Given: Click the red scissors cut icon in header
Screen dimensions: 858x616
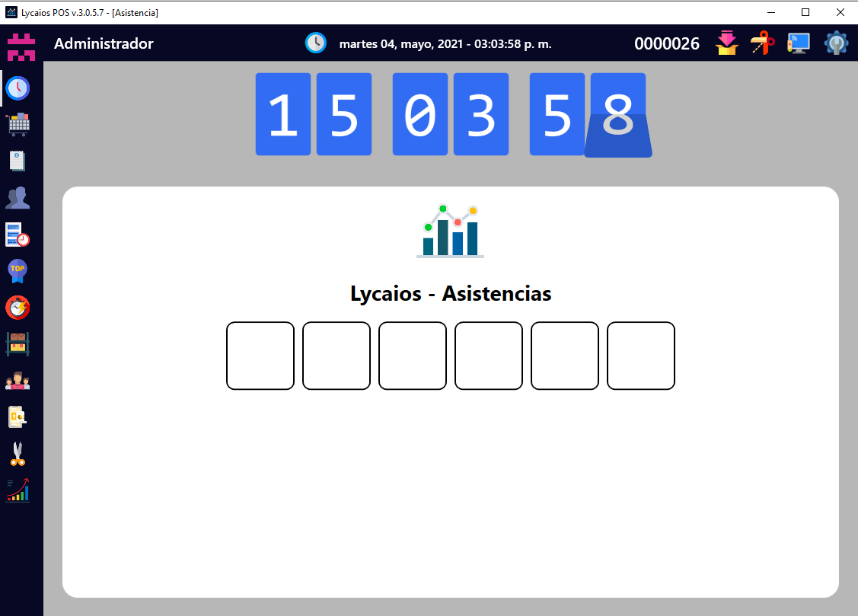Looking at the screenshot, I should point(762,43).
